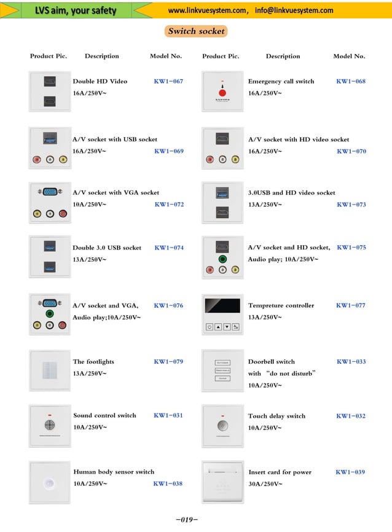This screenshot has height=532, width=392.
Task: Select the Temperature controller product image
Action: (222, 315)
